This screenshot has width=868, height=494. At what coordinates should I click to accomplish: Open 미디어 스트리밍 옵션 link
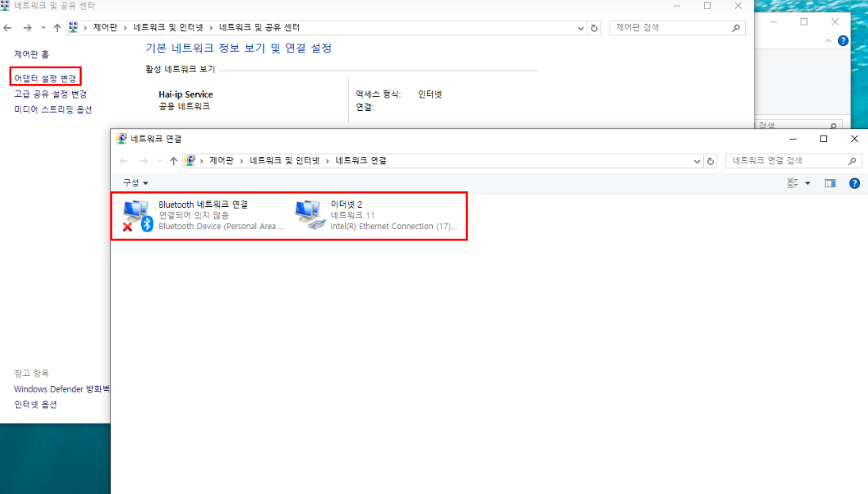pyautogui.click(x=53, y=109)
